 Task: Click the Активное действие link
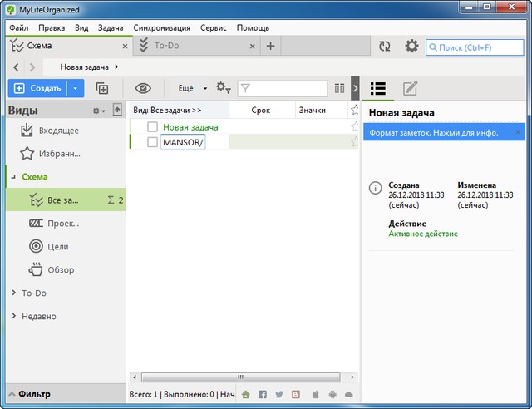423,234
